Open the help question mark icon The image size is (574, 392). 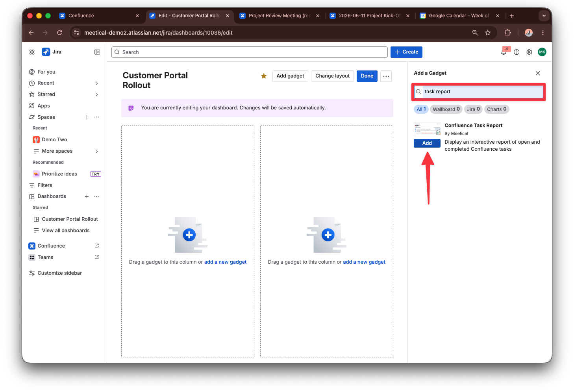click(517, 52)
